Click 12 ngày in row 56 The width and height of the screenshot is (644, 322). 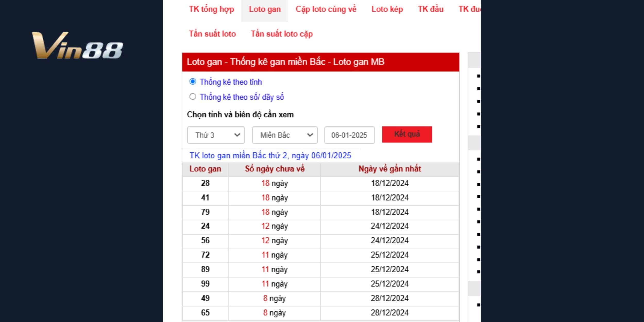click(x=275, y=241)
